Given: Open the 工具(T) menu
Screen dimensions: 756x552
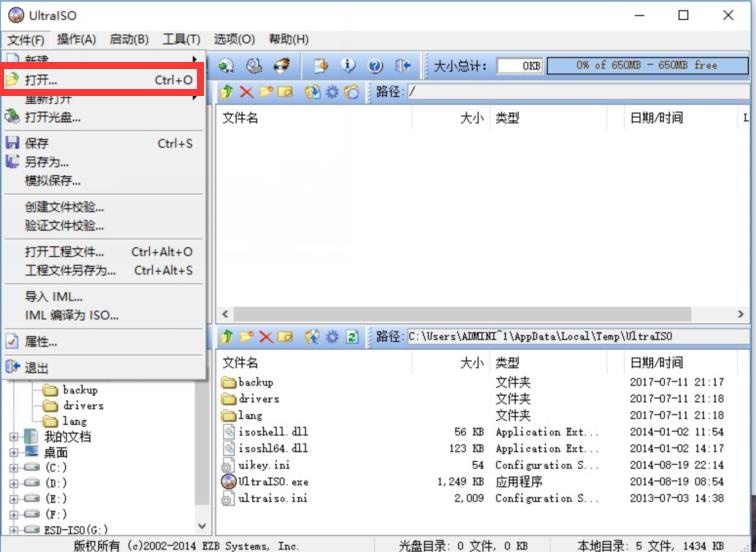Looking at the screenshot, I should (181, 39).
